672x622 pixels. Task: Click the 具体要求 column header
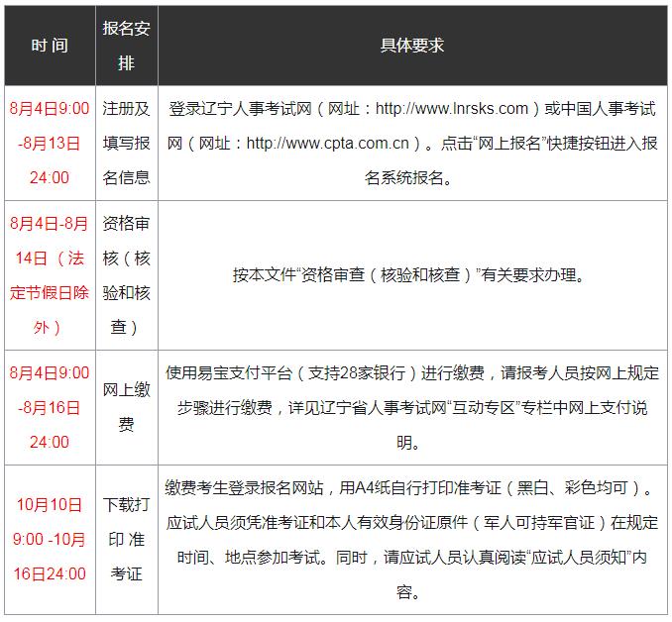pos(412,46)
